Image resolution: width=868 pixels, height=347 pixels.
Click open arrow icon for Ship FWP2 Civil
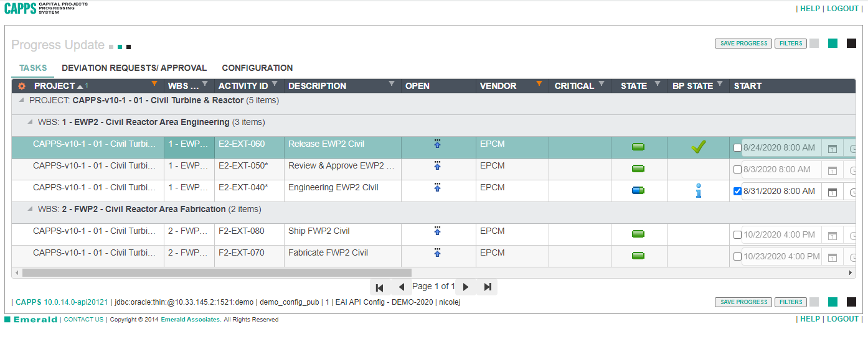pos(437,231)
